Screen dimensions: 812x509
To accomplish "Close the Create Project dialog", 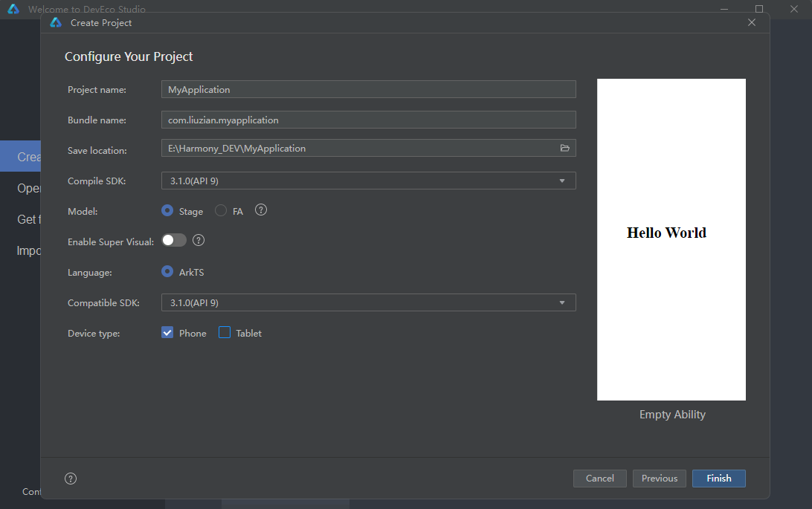I will tap(752, 22).
